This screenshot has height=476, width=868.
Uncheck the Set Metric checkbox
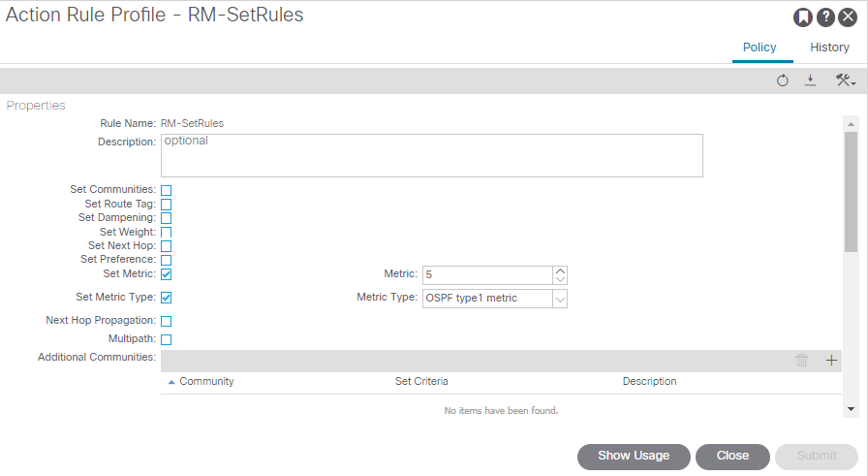pos(166,274)
